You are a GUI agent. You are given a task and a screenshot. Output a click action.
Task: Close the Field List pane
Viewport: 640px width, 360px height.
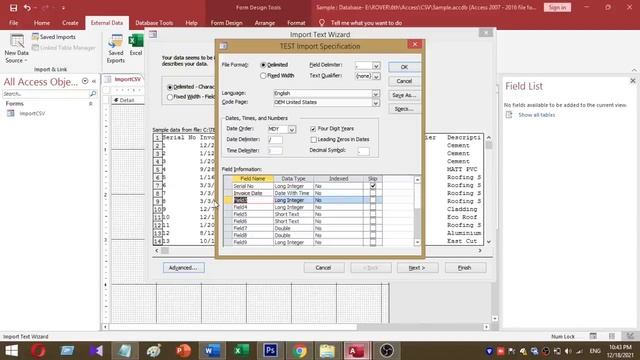[x=633, y=81]
